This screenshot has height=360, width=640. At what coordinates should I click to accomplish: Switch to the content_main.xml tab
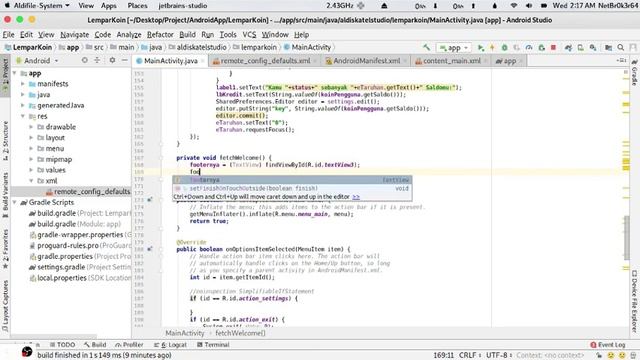click(451, 61)
